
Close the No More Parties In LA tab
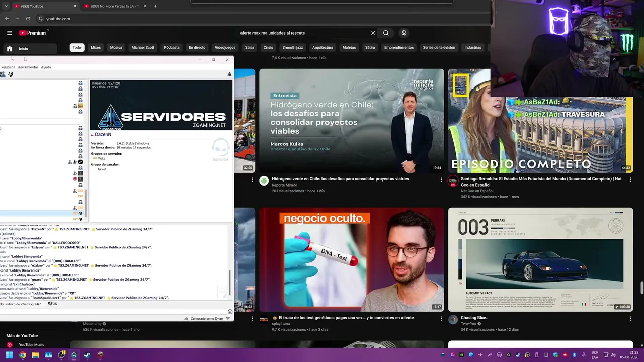[145, 6]
